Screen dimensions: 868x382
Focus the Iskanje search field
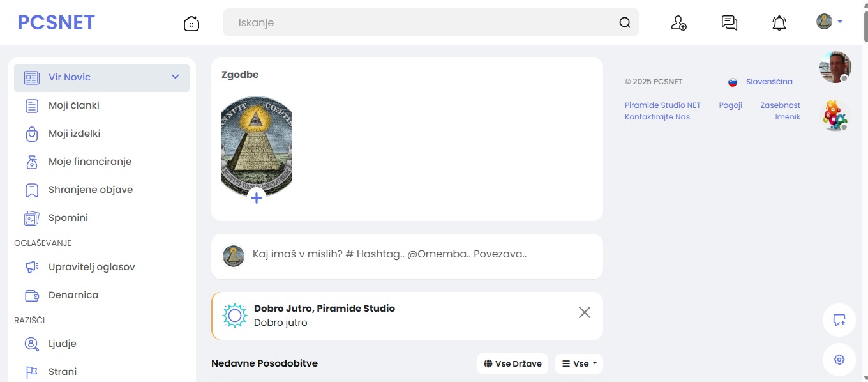[431, 22]
